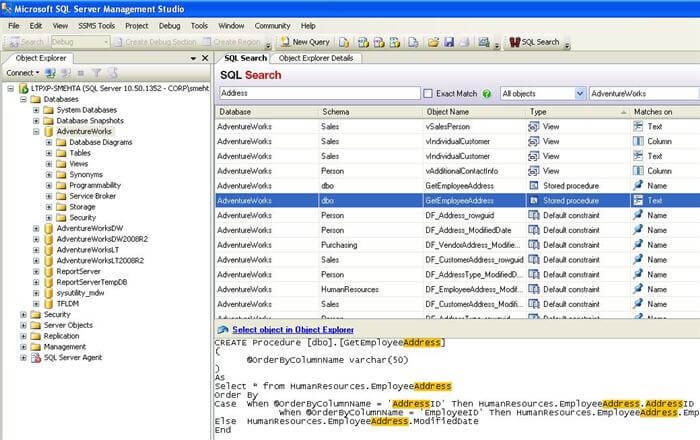The width and height of the screenshot is (700, 440).
Task: Click the Analysis Services MDX Query icon
Action: (x=363, y=42)
